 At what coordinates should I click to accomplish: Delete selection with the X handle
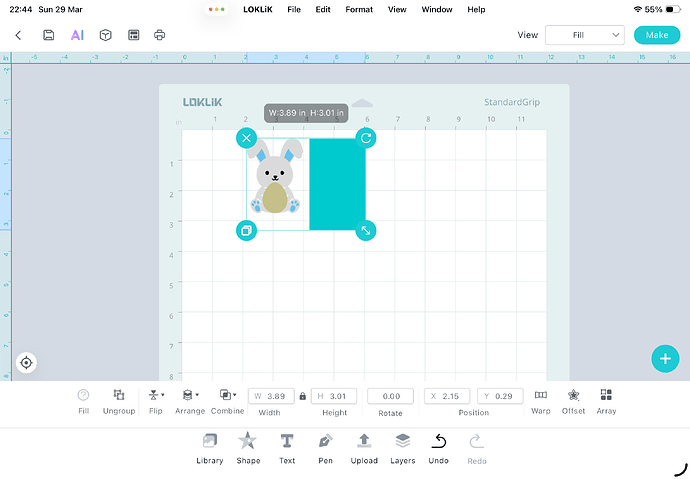coord(247,138)
